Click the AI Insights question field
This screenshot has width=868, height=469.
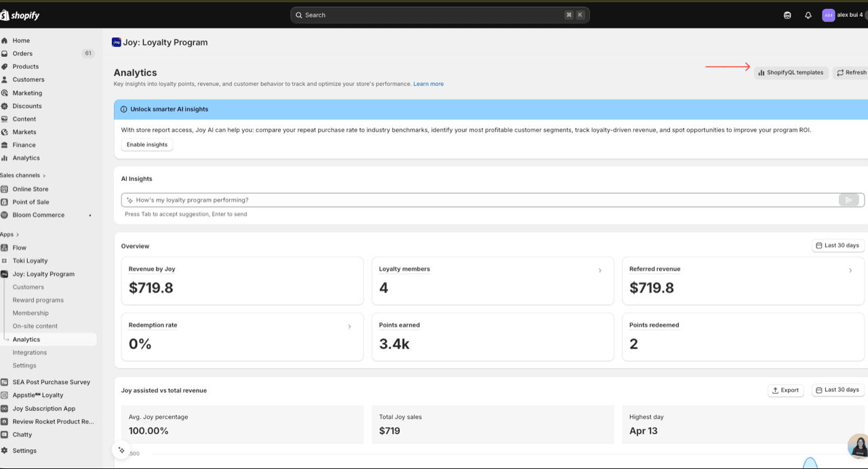[x=480, y=200]
